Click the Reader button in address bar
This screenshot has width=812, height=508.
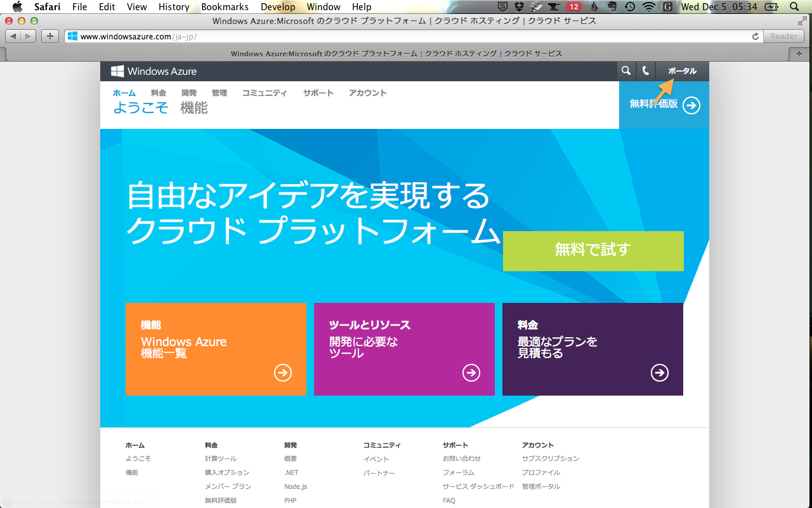(784, 36)
